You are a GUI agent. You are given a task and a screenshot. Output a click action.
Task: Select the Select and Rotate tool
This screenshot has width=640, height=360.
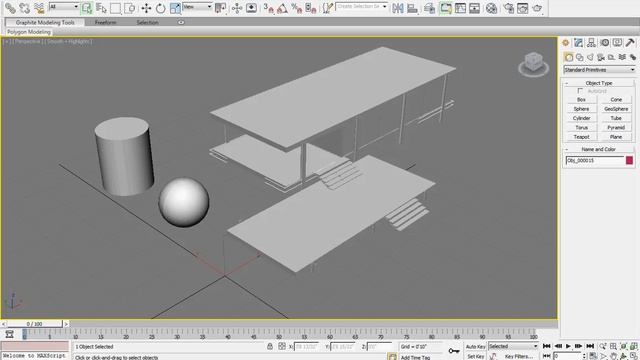(x=160, y=8)
